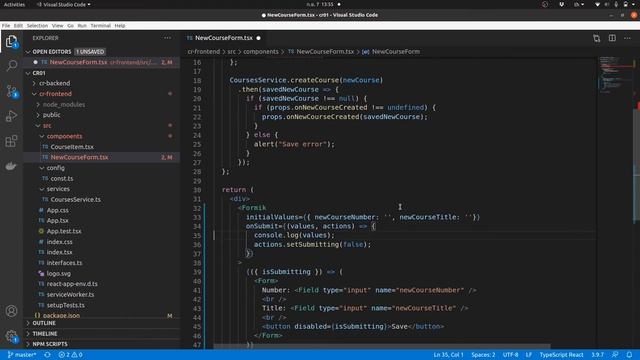Image resolution: width=640 pixels, height=360 pixels.
Task: Open CoursesService.ts in the file tree
Action: coord(76,200)
